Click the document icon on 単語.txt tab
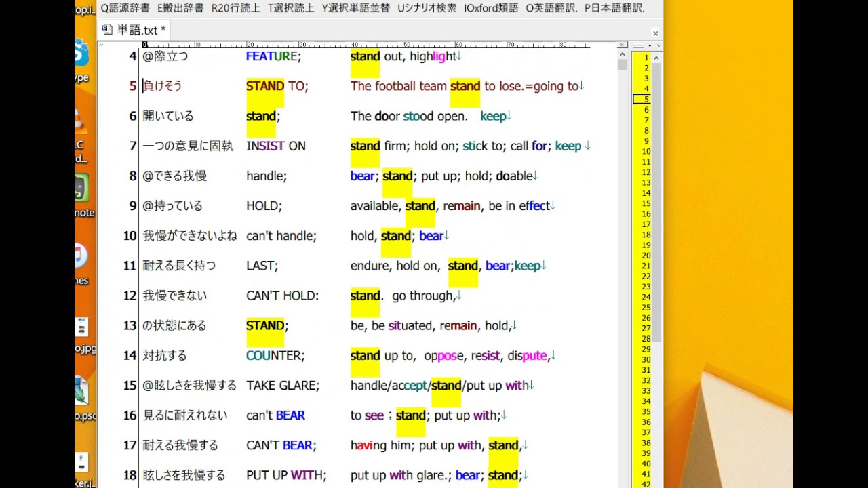 coord(108,30)
